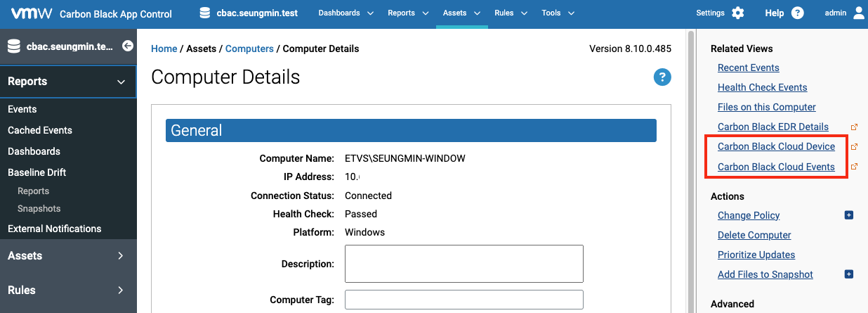Viewport: 868px width, 313px height.
Task: Open page help circle icon near Computer Details
Action: click(x=662, y=77)
